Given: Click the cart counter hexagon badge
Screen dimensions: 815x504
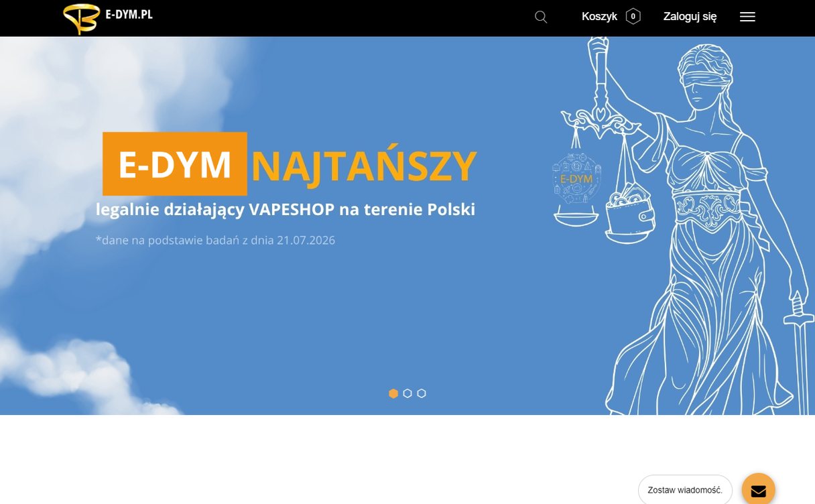Looking at the screenshot, I should (633, 17).
